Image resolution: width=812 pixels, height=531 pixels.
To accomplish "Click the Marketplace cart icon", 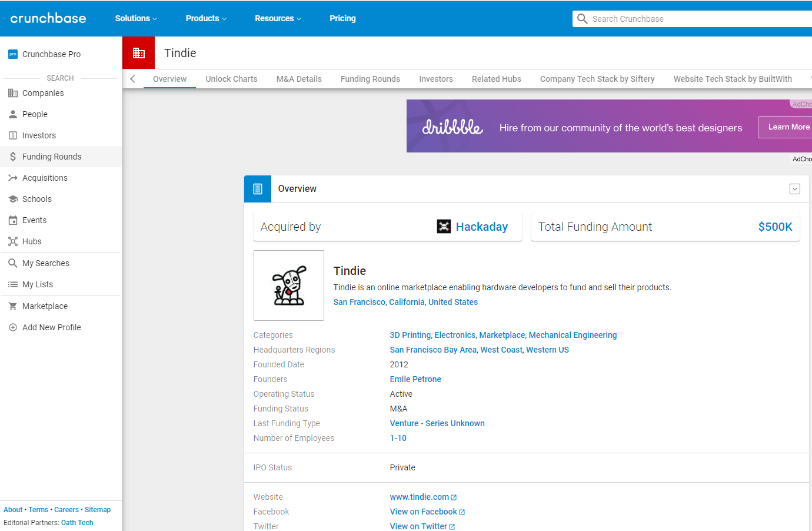I will click(x=13, y=306).
